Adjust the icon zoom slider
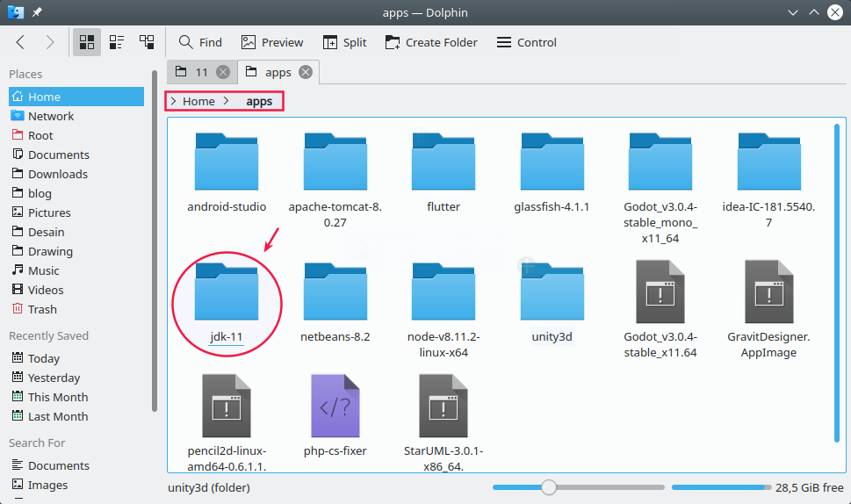 [x=549, y=487]
